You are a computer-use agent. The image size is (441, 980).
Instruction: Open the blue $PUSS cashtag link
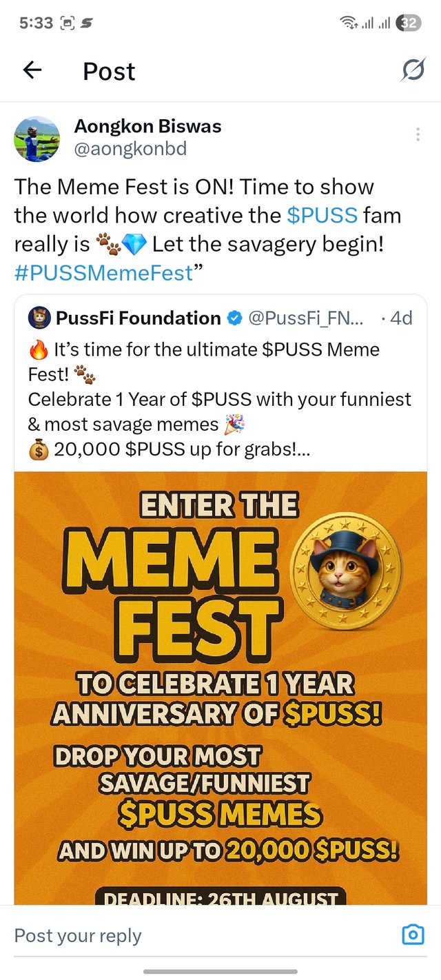point(322,216)
